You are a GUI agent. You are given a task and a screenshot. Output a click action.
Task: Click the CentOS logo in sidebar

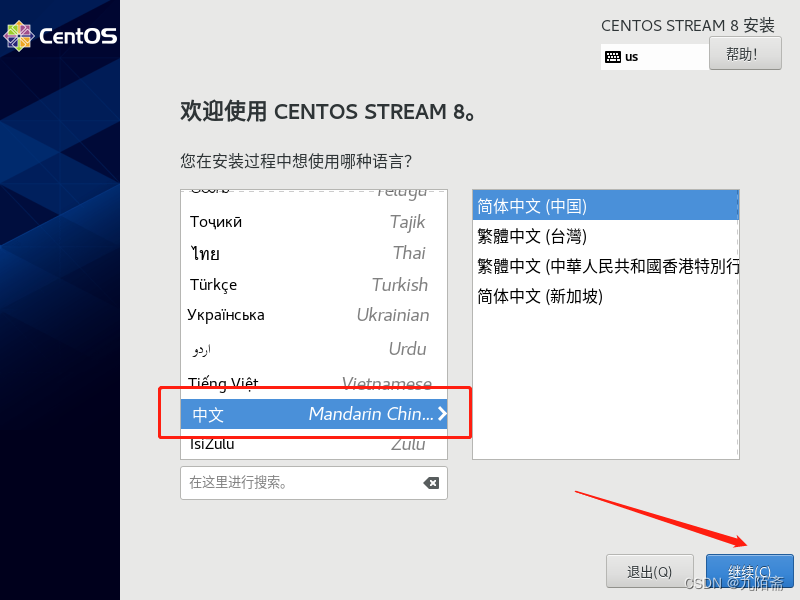[60, 36]
